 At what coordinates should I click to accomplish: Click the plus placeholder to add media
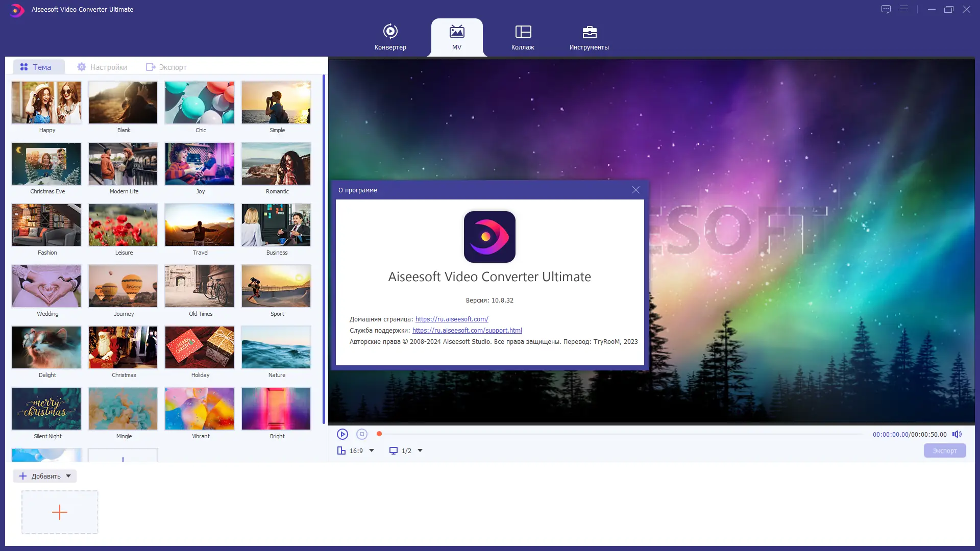point(60,512)
